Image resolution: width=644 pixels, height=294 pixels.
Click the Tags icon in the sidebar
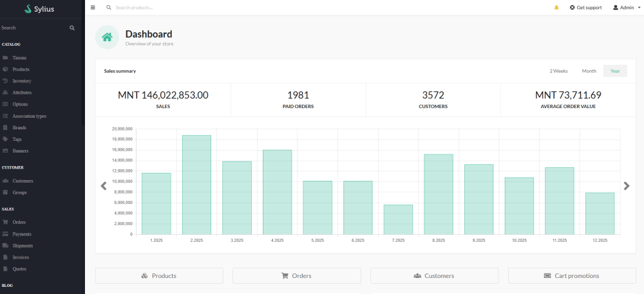(x=5, y=139)
